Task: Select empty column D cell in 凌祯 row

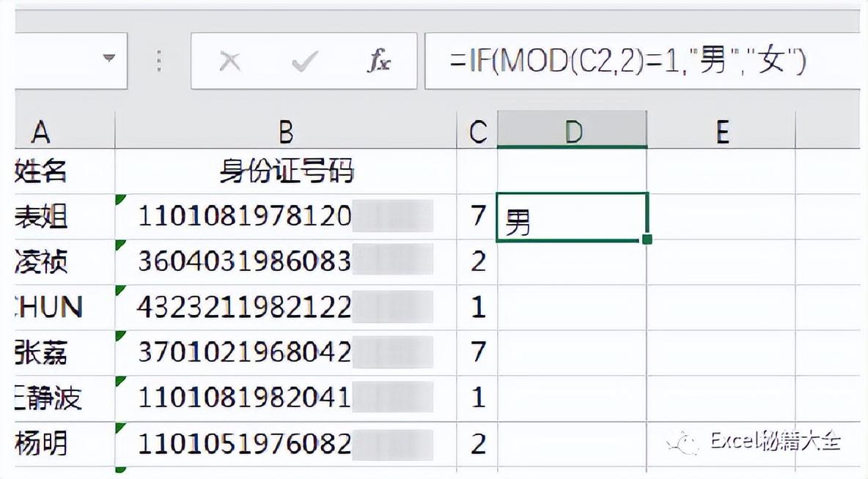Action: pos(572,262)
